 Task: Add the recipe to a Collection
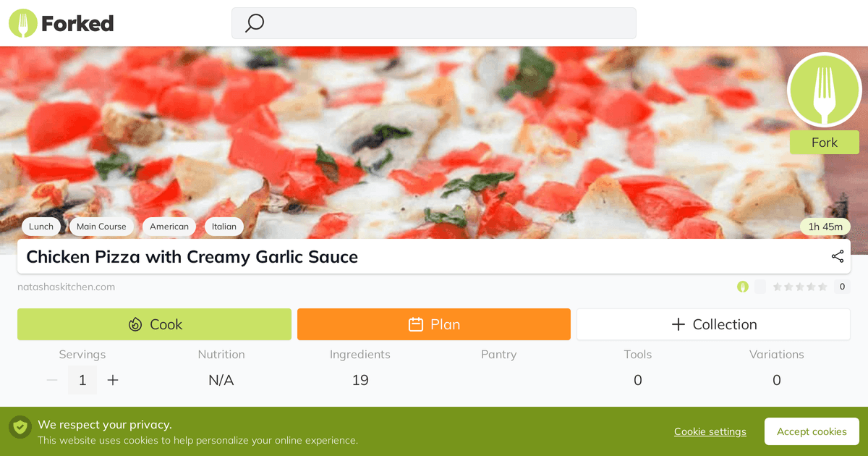[x=713, y=324]
